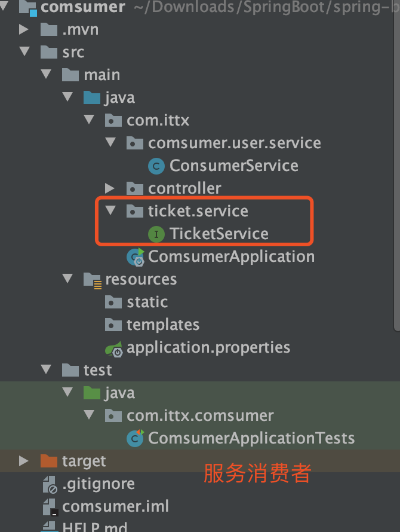The width and height of the screenshot is (400, 532).
Task: Click the orange target folder icon
Action: 49,461
